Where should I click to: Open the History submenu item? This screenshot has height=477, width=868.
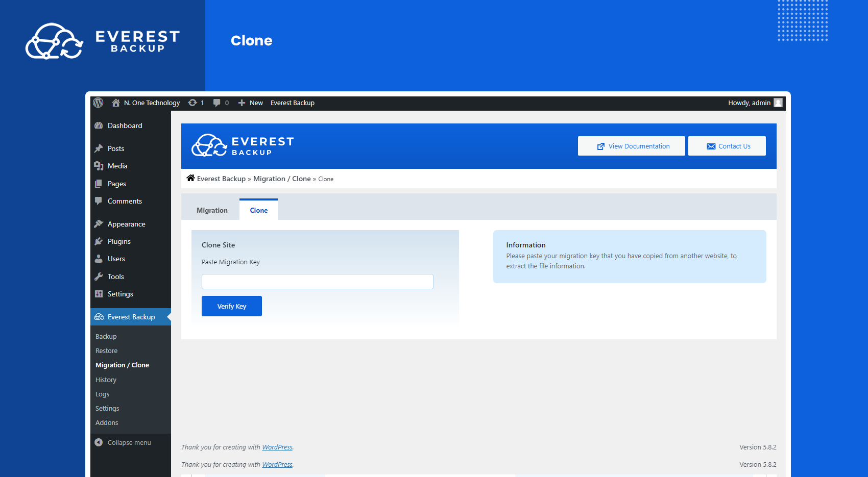(x=106, y=380)
